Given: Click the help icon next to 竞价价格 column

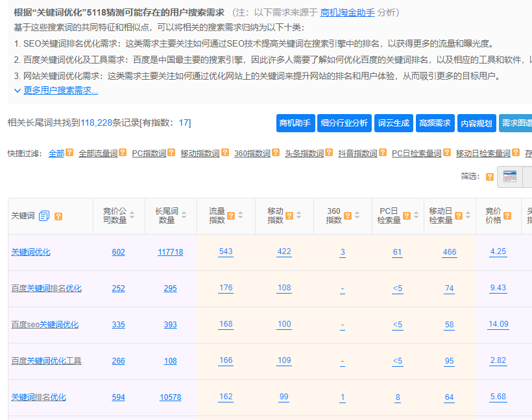Looking at the screenshot, I should [x=509, y=215].
